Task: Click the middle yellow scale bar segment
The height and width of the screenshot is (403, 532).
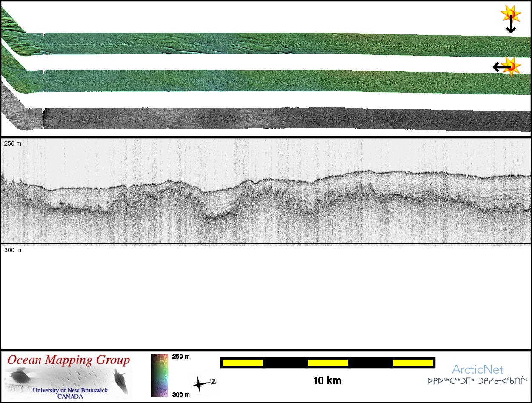Action: pyautogui.click(x=328, y=363)
